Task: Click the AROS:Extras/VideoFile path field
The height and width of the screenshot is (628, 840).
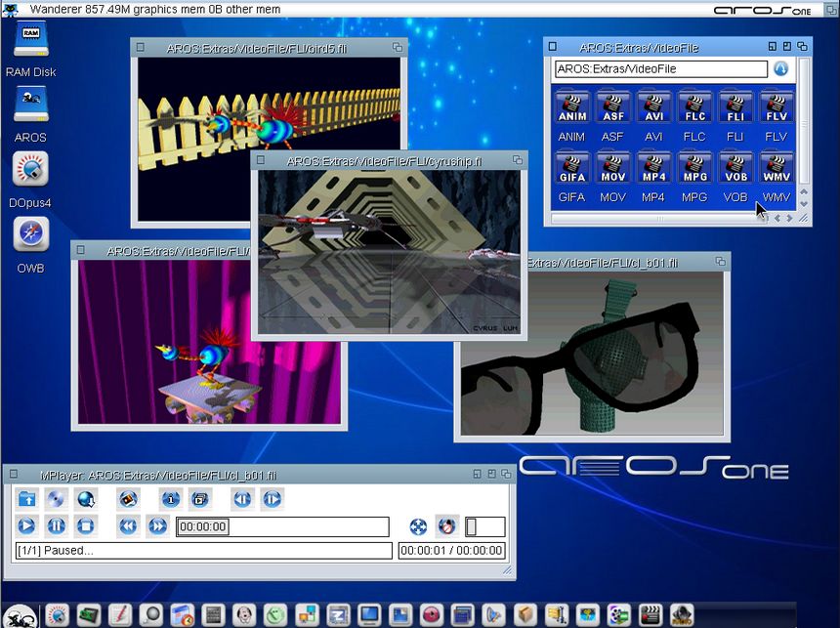Action: pos(660,69)
